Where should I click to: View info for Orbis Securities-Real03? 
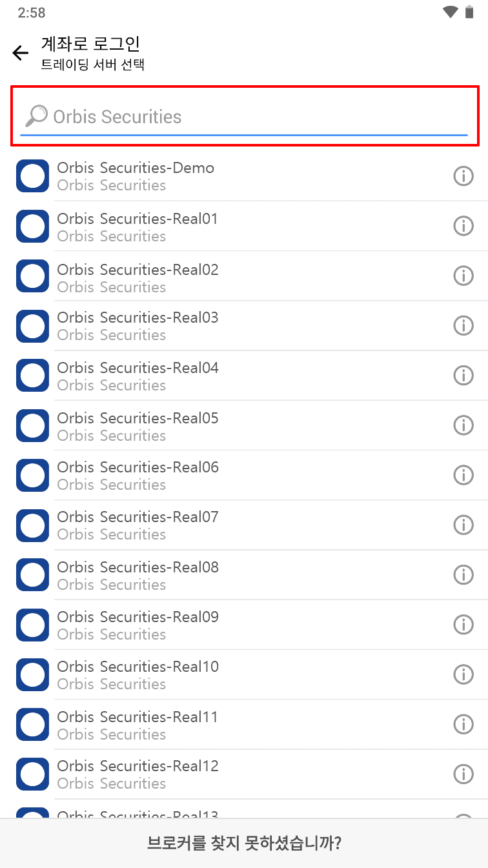click(463, 325)
